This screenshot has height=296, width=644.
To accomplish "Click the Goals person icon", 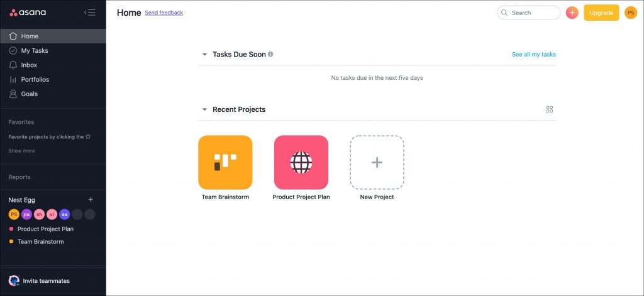I will pos(13,94).
